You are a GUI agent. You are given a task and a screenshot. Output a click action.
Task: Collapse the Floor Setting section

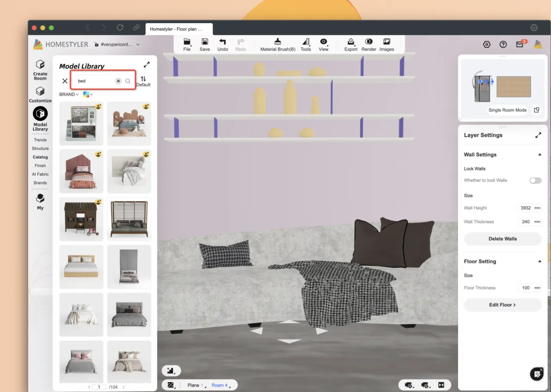tap(539, 261)
